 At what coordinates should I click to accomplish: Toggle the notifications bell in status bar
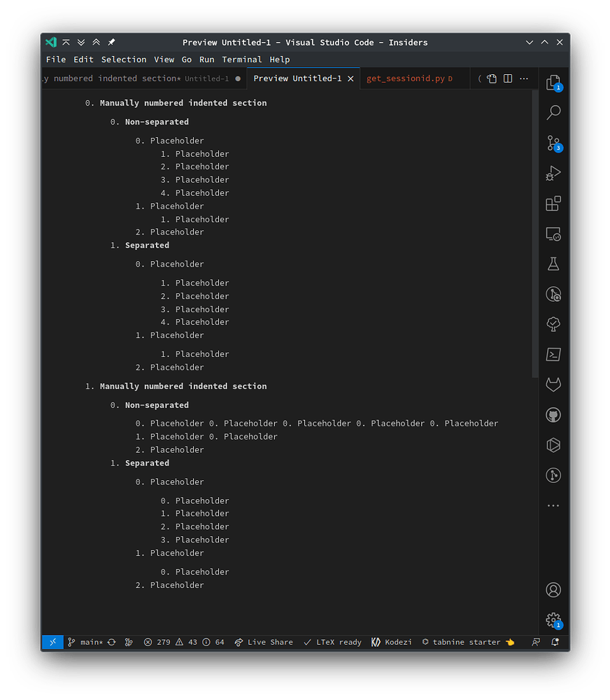555,642
